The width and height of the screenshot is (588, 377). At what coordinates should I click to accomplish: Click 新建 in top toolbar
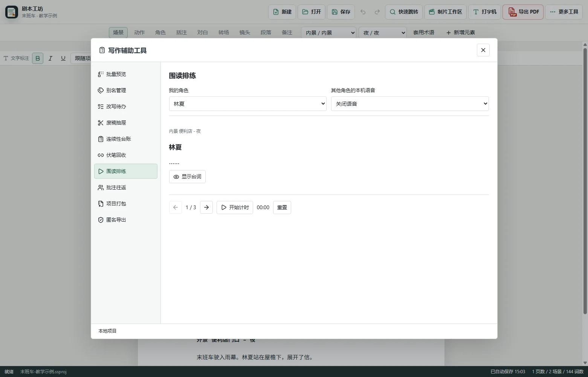click(282, 12)
